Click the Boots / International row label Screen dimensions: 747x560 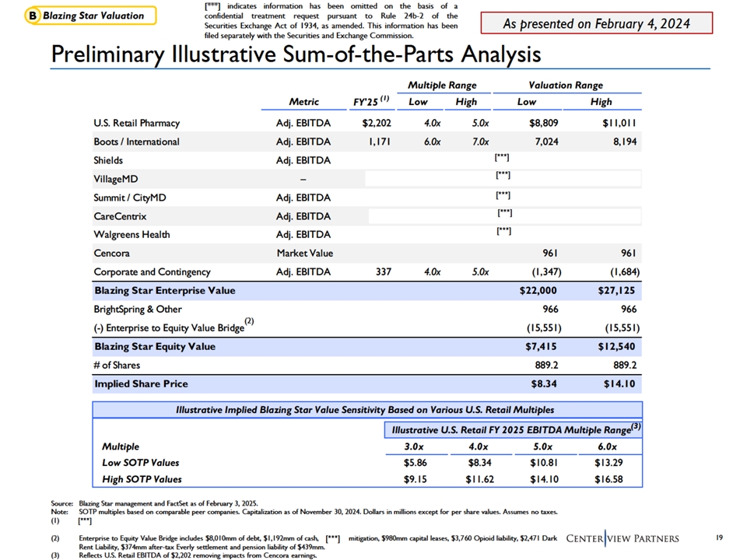136,142
